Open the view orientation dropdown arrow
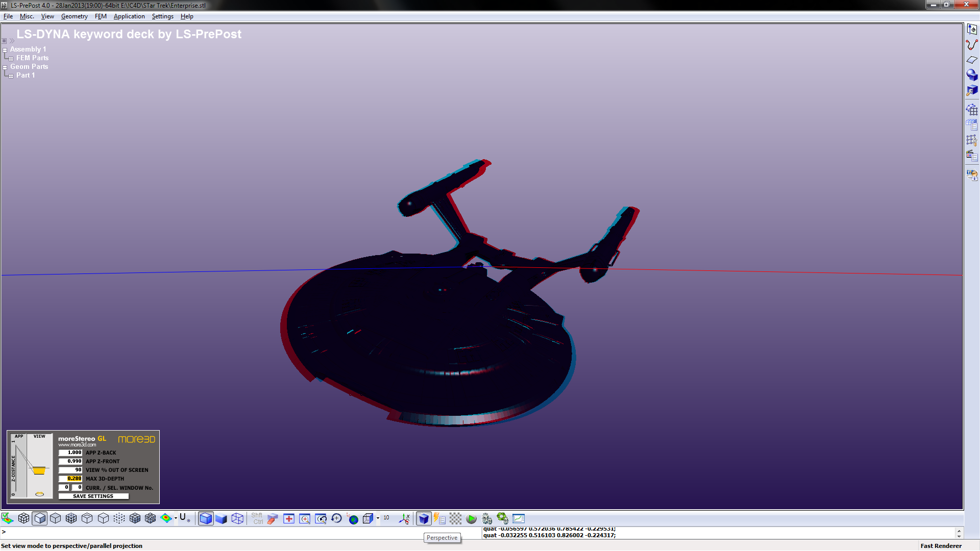The width and height of the screenshot is (980, 551). pos(378,518)
